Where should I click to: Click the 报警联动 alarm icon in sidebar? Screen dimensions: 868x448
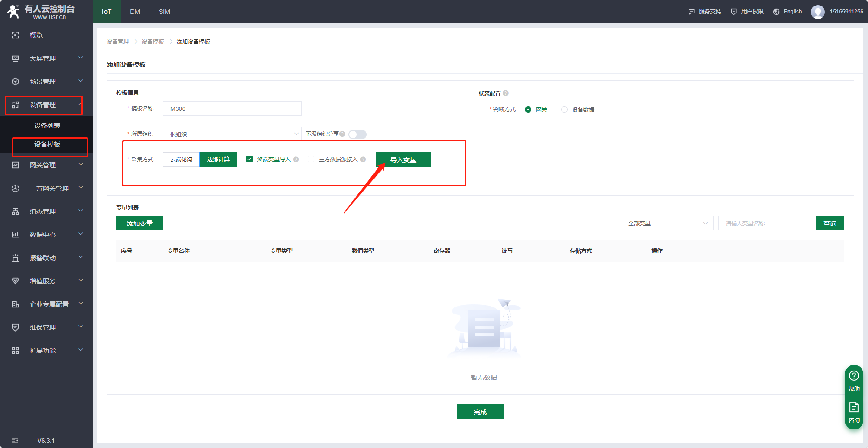pos(15,258)
